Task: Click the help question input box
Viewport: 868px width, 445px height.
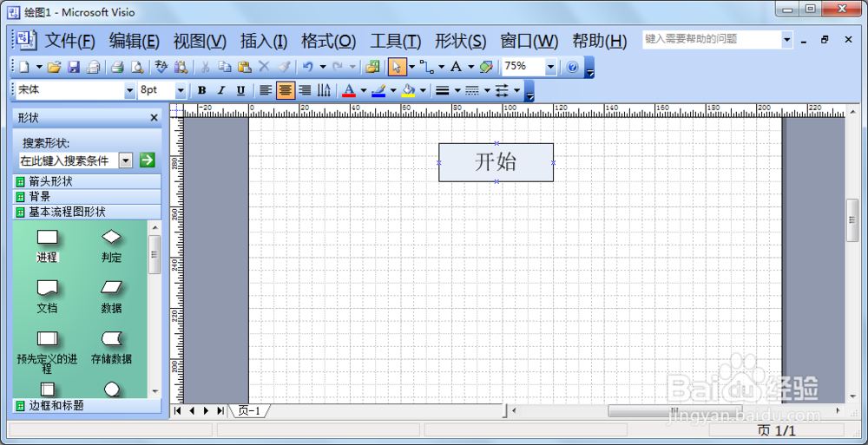Action: [x=712, y=39]
